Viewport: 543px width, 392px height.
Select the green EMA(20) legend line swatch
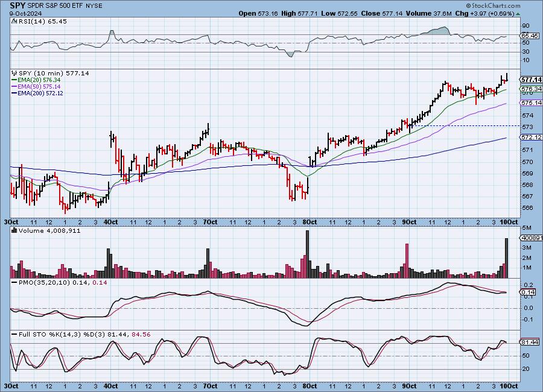point(14,80)
